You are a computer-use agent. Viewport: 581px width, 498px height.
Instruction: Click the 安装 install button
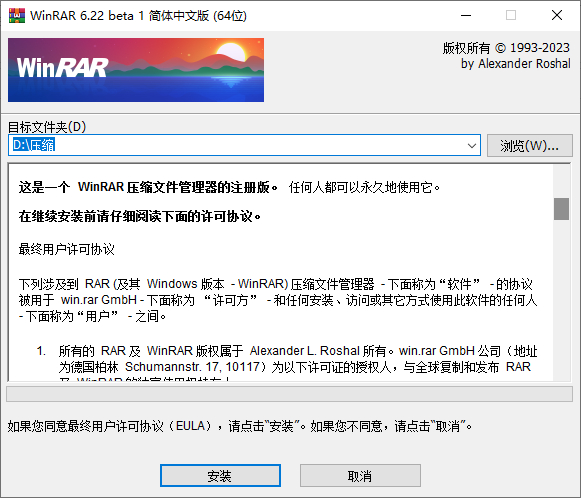pyautogui.click(x=220, y=475)
